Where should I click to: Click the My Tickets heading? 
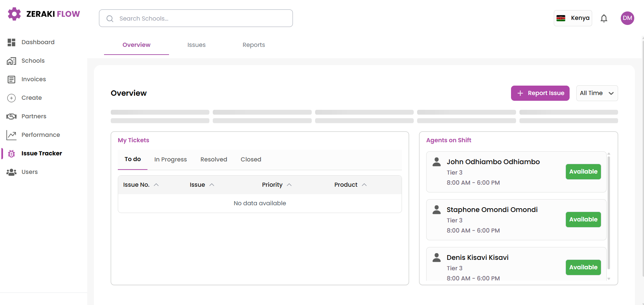[x=133, y=140]
